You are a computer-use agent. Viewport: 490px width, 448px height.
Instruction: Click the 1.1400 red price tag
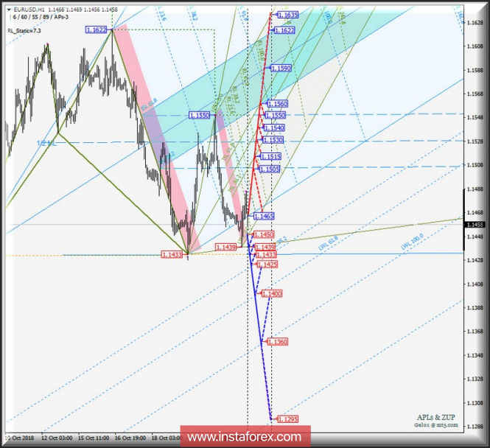(x=272, y=294)
